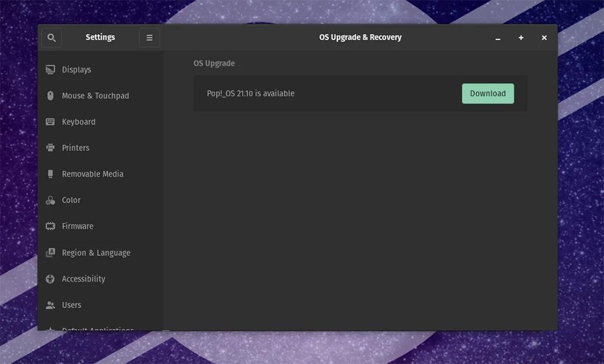Open the hamburger menu in Settings header

(150, 38)
